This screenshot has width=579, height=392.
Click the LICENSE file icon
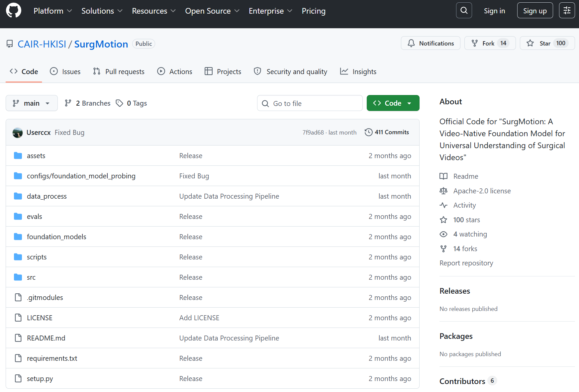(18, 318)
